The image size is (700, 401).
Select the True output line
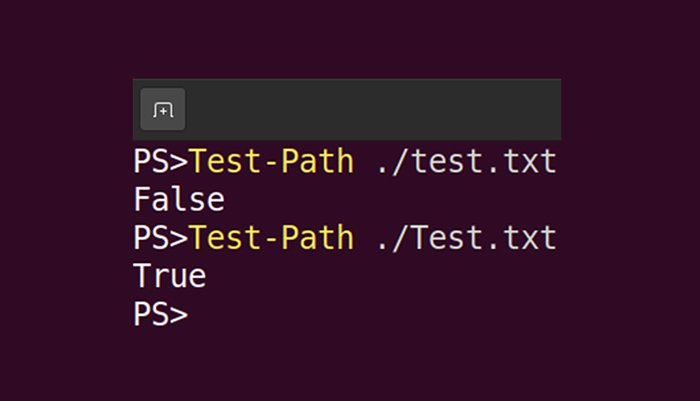(x=169, y=276)
